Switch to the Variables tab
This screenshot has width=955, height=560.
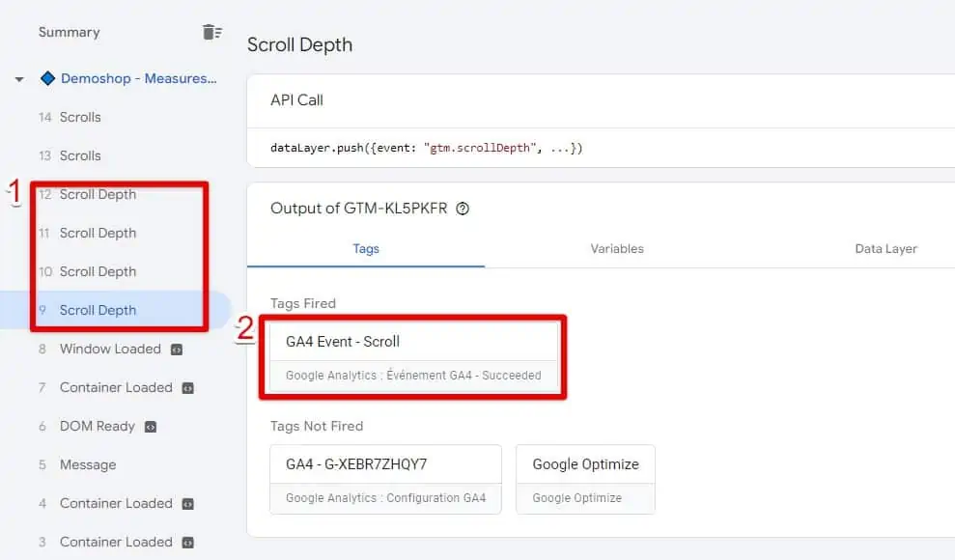pos(617,248)
